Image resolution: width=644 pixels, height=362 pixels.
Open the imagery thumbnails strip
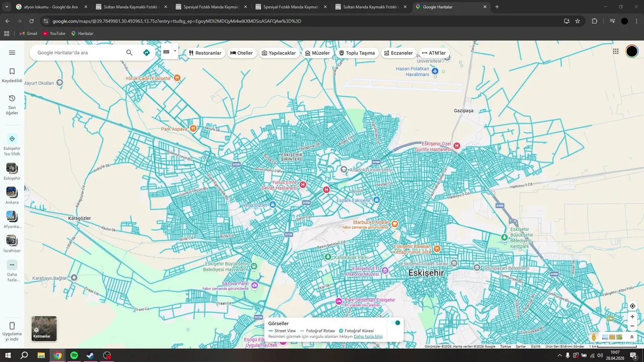click(612, 337)
